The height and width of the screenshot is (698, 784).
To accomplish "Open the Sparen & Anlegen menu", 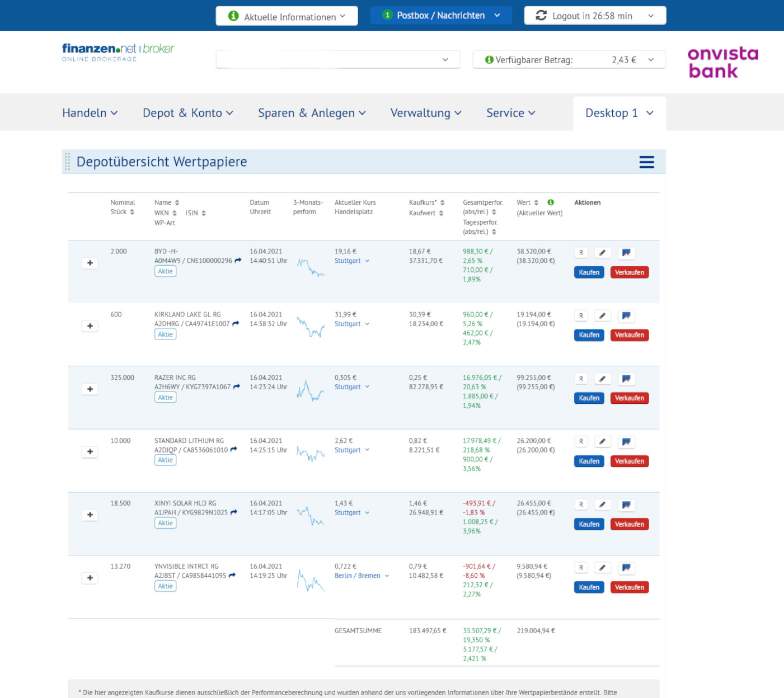I will click(312, 113).
